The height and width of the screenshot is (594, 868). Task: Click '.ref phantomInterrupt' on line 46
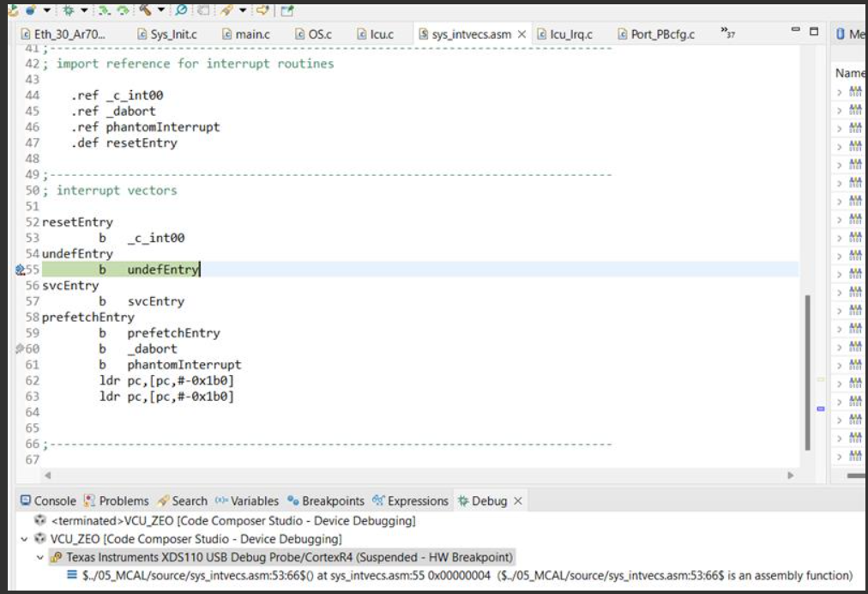(145, 127)
